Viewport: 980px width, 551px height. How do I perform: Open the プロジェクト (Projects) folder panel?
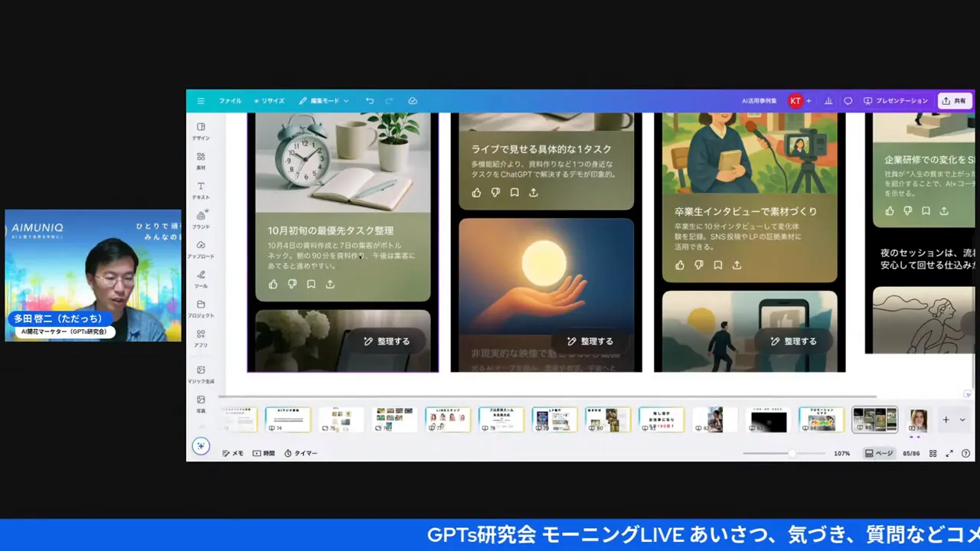201,308
